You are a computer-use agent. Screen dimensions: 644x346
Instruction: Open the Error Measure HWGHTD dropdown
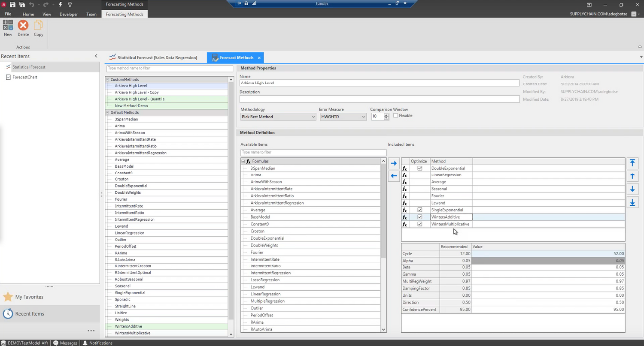[343, 117]
